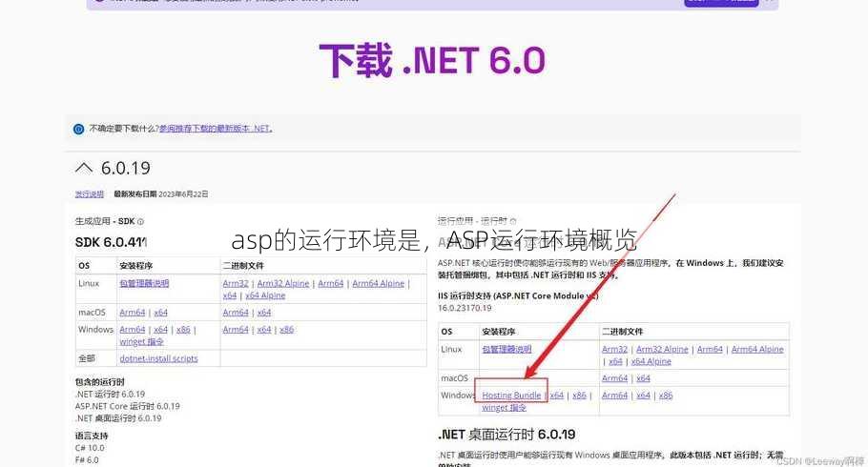Download ASP.NET runtime macOS Arm64 binary

pyautogui.click(x=614, y=378)
